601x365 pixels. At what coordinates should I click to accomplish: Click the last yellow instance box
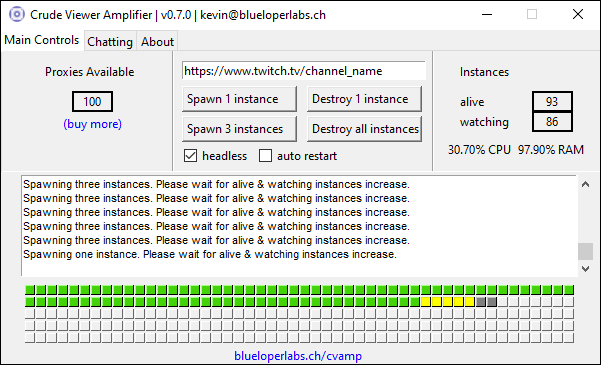(x=470, y=302)
